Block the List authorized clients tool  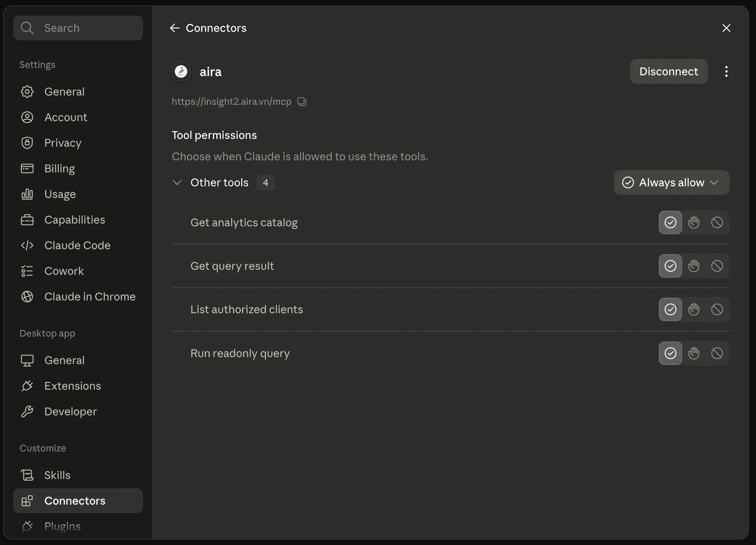tap(717, 309)
